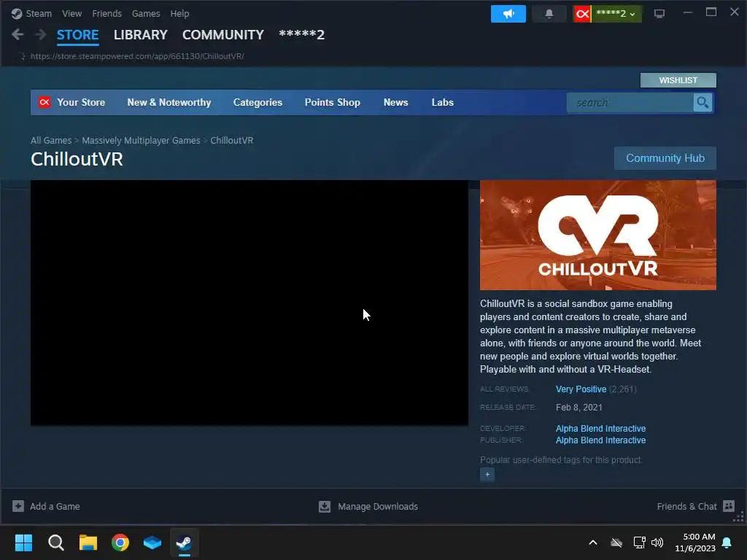Open the taskbar clock and date
The image size is (747, 560).
[x=695, y=542]
